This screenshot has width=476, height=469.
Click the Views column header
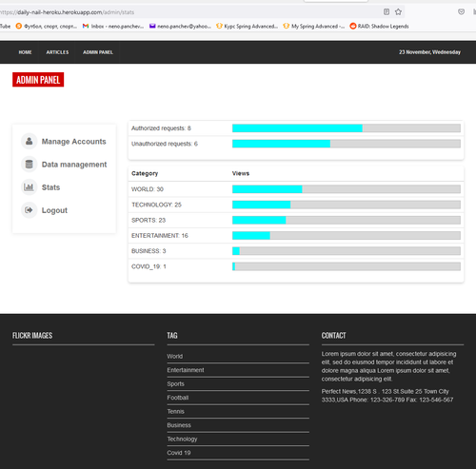241,173
